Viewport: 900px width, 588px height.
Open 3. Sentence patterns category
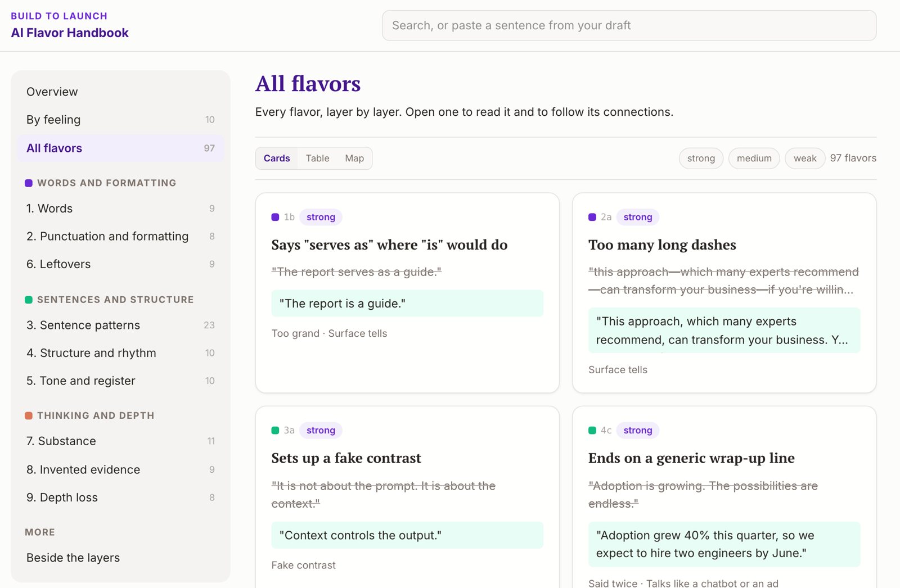pos(120,325)
